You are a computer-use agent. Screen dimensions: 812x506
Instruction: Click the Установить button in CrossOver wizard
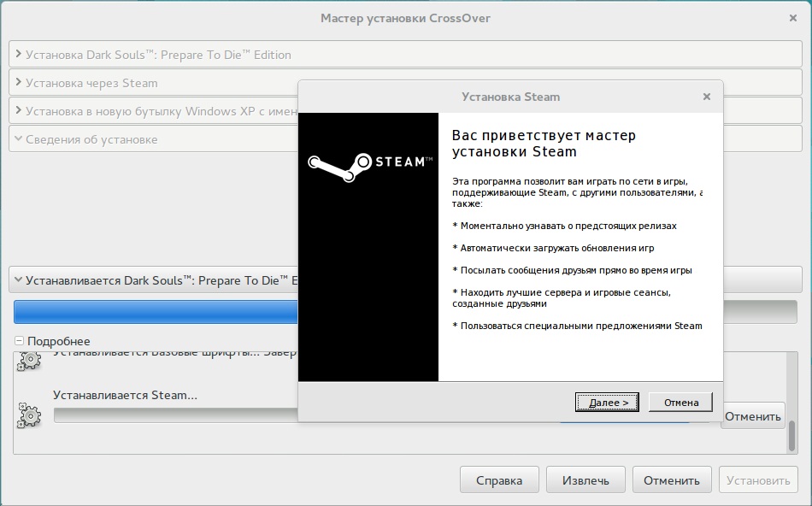tap(758, 480)
